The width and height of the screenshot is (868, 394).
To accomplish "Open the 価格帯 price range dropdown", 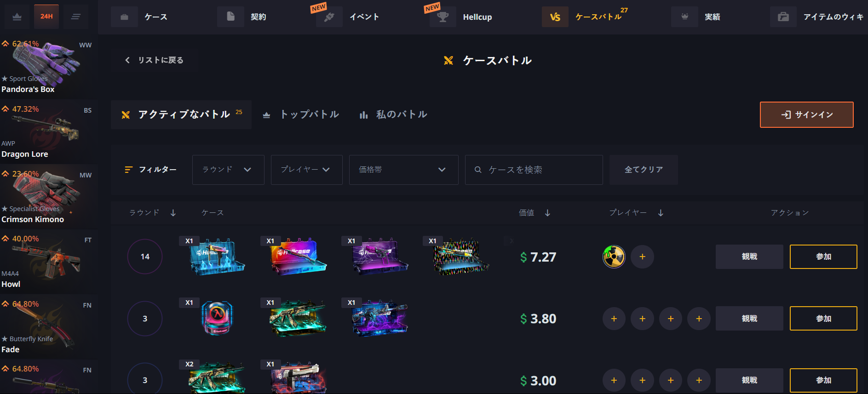I will click(404, 170).
